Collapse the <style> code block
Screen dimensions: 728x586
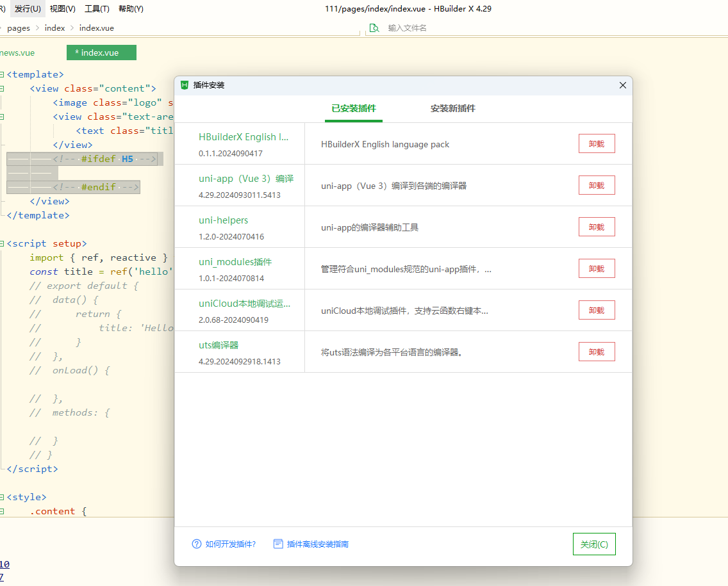pos(3,498)
